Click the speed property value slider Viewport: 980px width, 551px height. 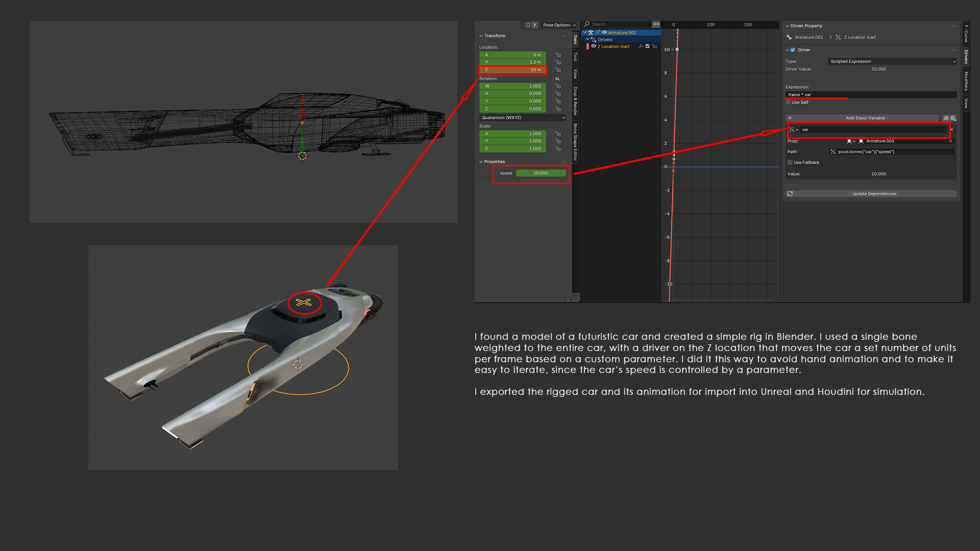point(541,173)
